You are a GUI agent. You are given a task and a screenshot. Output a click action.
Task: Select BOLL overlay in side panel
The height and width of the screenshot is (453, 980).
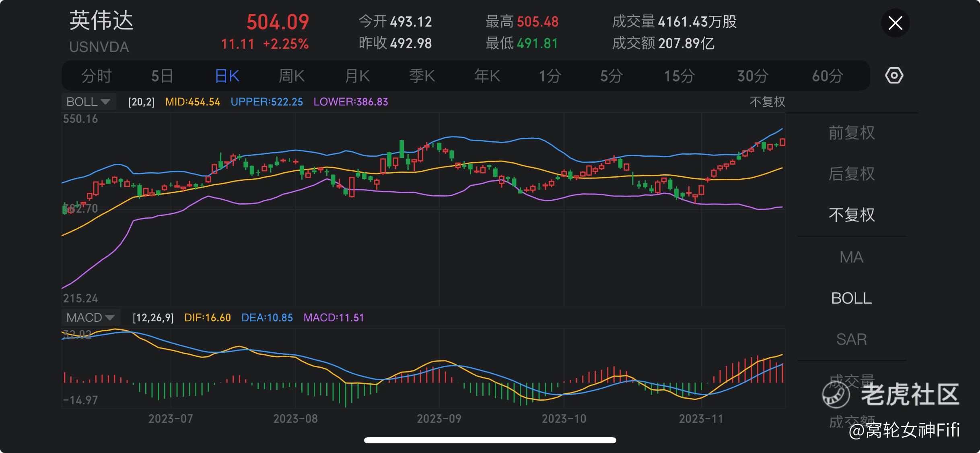851,298
